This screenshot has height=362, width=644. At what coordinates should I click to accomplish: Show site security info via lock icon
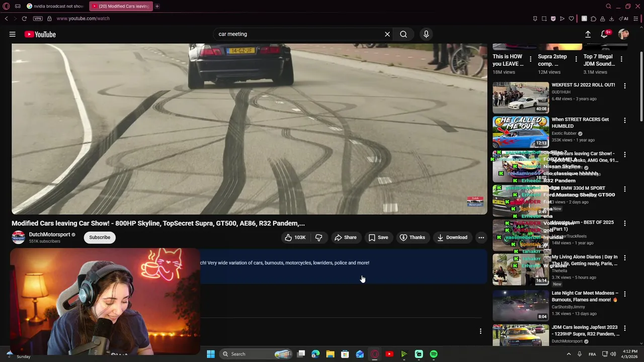(49, 19)
